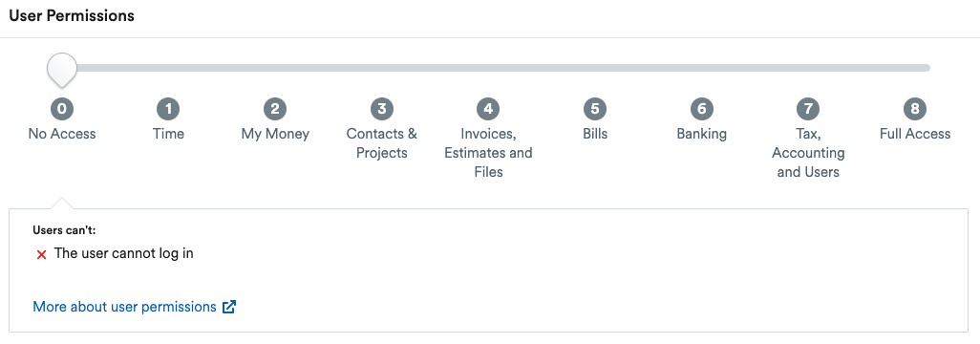Click the level 0 circle badge
The height and width of the screenshot is (344, 980).
(x=62, y=109)
